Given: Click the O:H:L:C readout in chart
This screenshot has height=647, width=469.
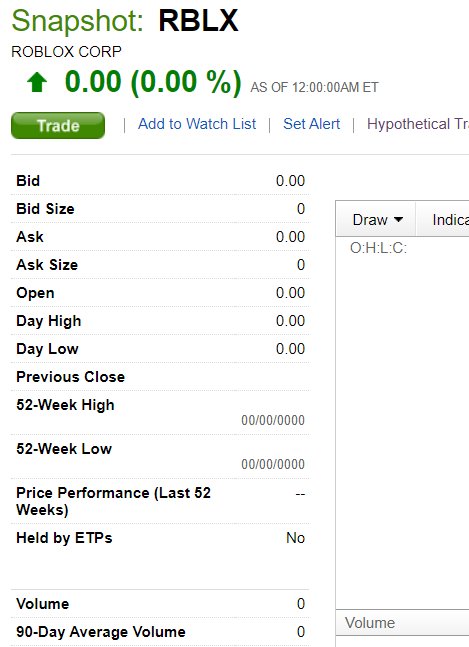Looking at the screenshot, I should (378, 248).
